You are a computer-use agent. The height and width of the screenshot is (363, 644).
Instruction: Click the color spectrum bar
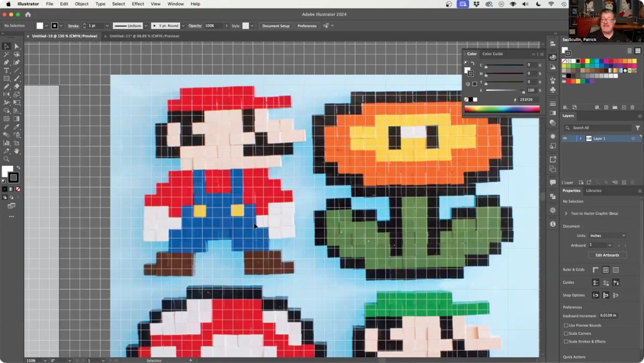point(502,109)
